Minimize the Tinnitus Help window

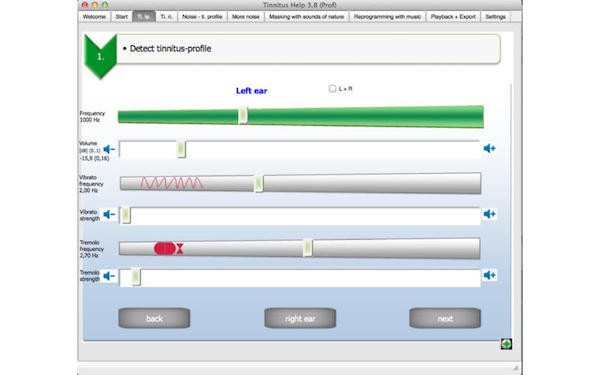[x=95, y=5]
